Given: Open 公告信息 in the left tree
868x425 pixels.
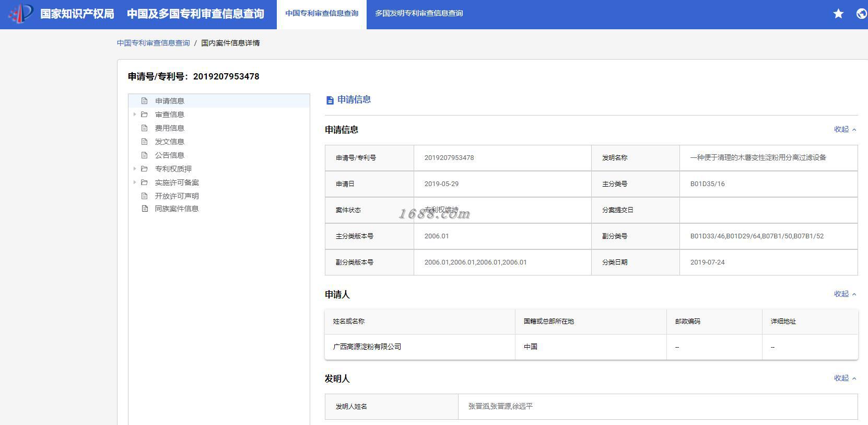Looking at the screenshot, I should click(x=169, y=155).
